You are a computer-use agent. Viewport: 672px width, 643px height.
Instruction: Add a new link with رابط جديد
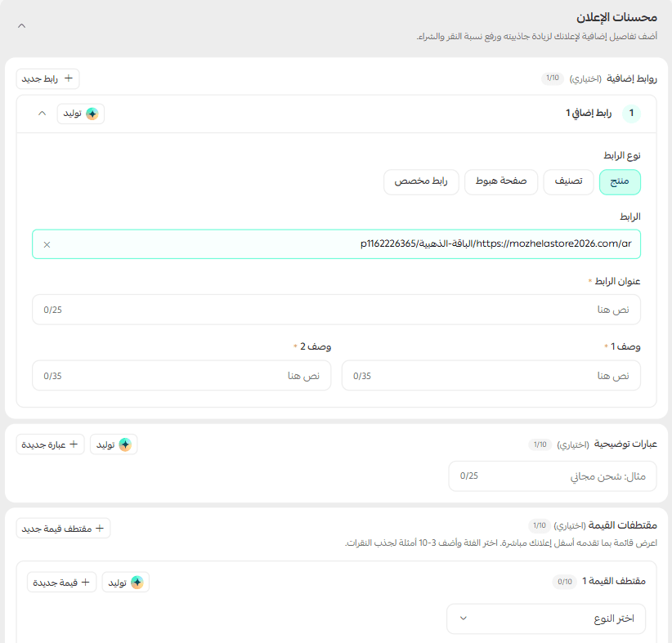coord(47,78)
